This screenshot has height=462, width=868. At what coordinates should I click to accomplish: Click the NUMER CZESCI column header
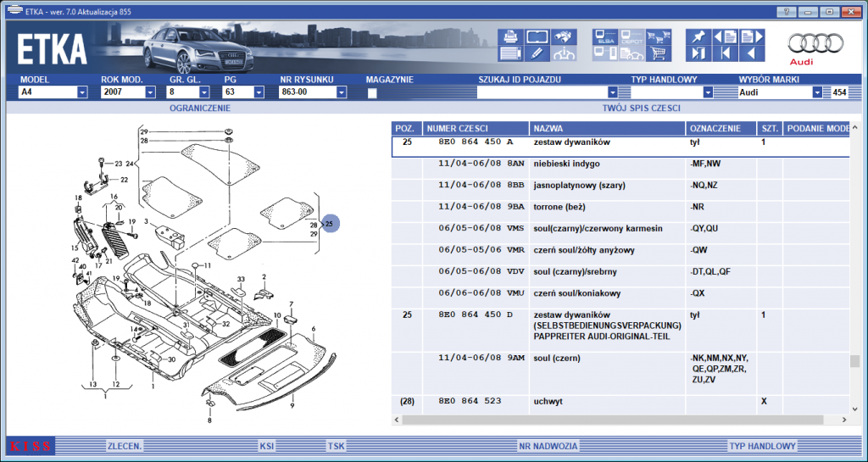[x=476, y=128]
